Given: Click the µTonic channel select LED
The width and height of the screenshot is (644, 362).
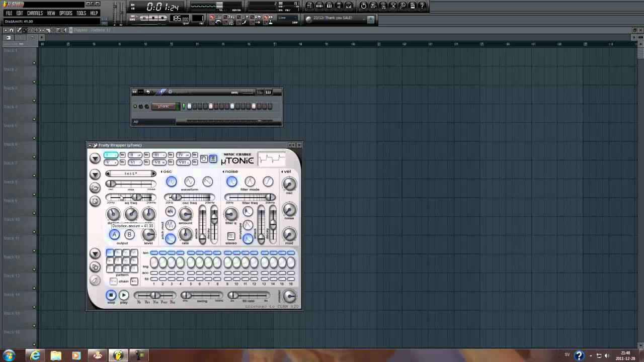Looking at the screenshot, I should 184,106.
